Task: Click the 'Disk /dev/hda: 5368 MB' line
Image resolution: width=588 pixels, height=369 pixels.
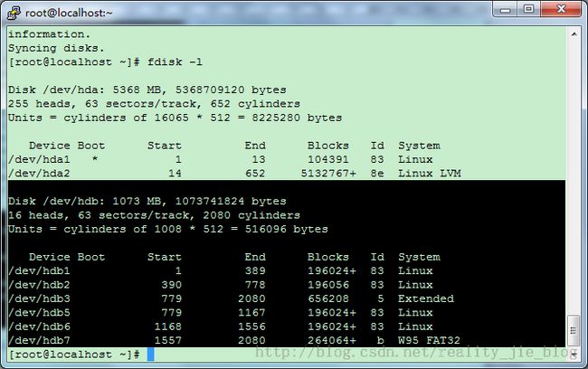Action: [147, 90]
